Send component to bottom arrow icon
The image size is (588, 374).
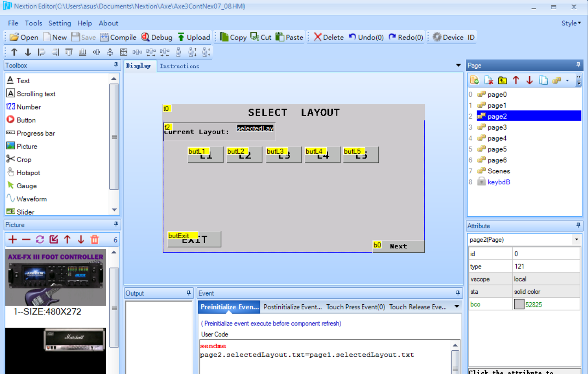pyautogui.click(x=28, y=52)
